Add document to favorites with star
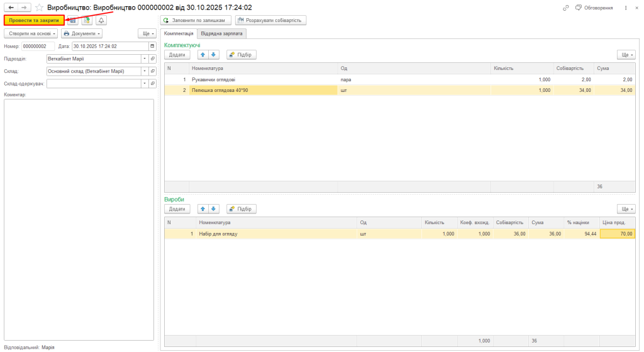 [x=39, y=8]
